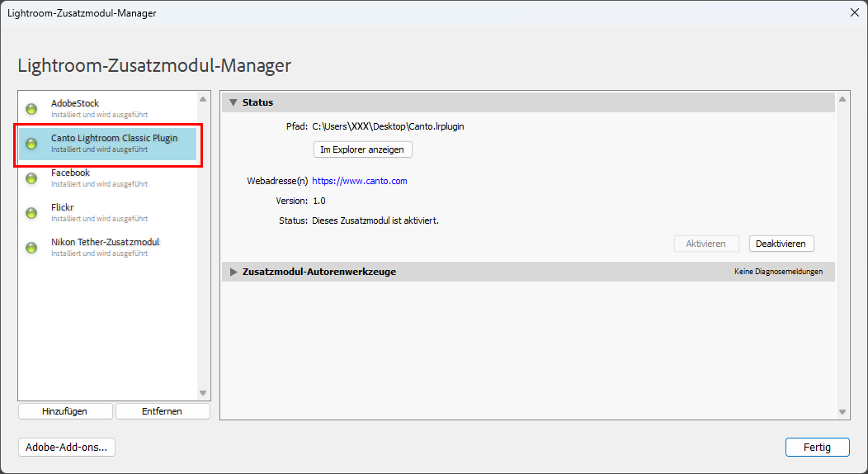Screen dimensions: 868x474
Task: Click Entfernen to remove the plugin
Action: point(163,411)
